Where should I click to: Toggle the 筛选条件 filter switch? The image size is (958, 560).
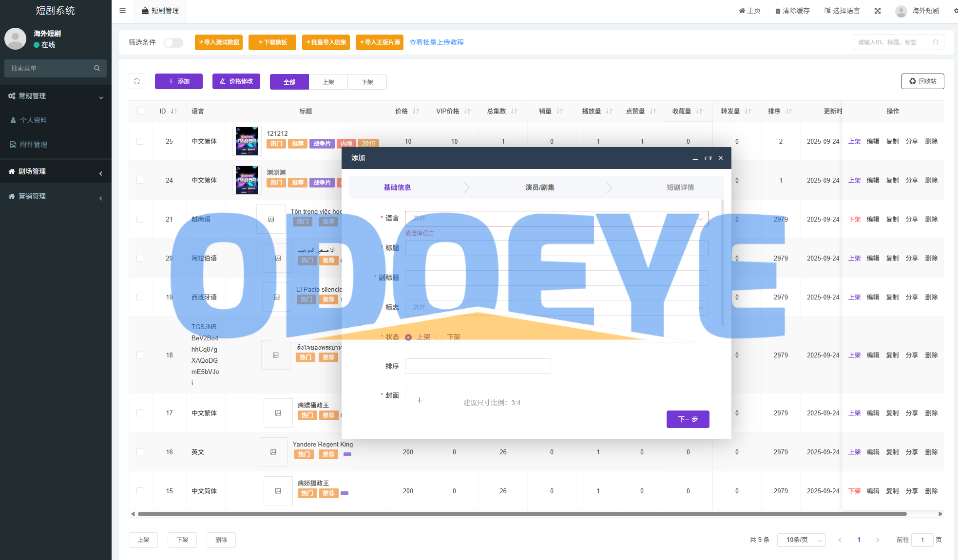pyautogui.click(x=173, y=42)
